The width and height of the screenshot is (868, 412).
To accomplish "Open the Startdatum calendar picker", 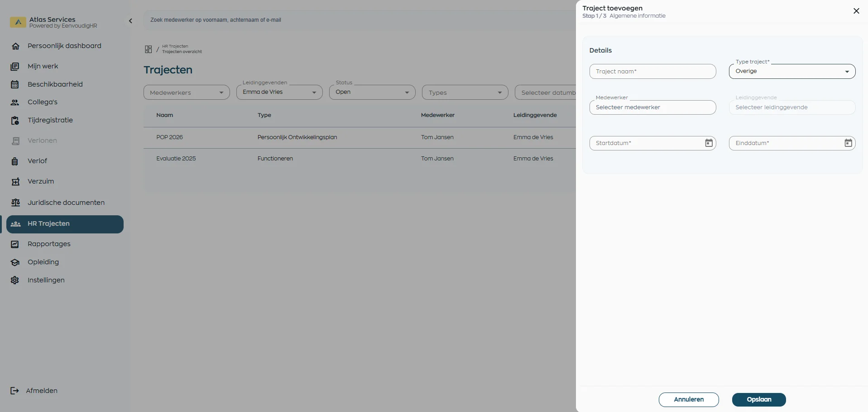I will point(709,143).
